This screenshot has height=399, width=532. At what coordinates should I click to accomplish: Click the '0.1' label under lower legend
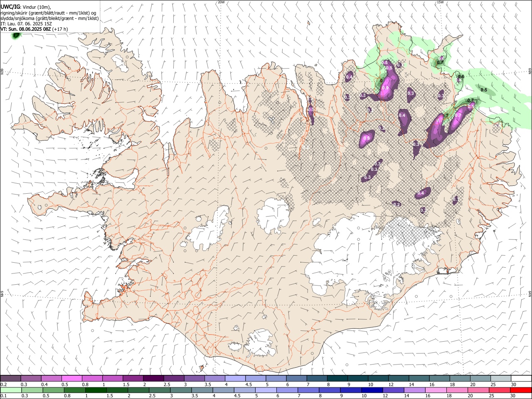(x=3, y=396)
